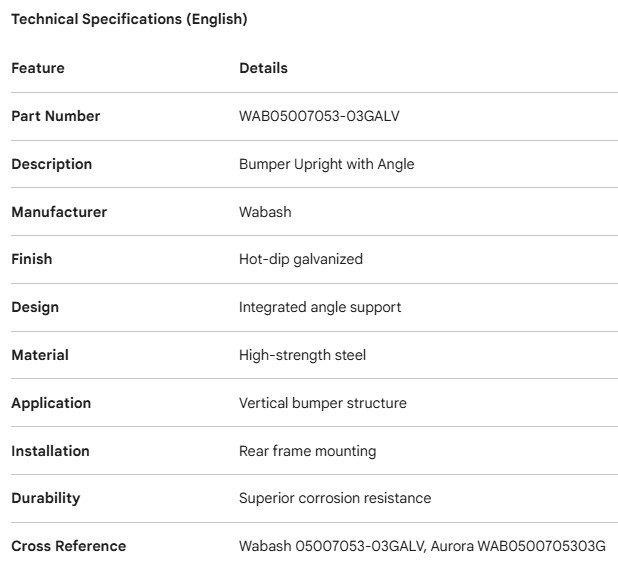The height and width of the screenshot is (565, 618).
Task: Click the Feature column header
Action: tap(38, 68)
